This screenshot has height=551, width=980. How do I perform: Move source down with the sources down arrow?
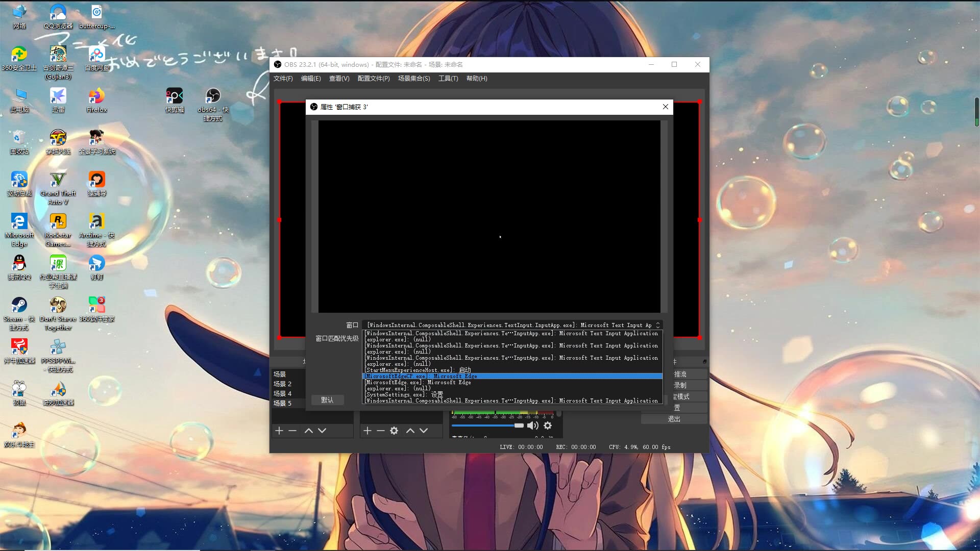pyautogui.click(x=424, y=431)
